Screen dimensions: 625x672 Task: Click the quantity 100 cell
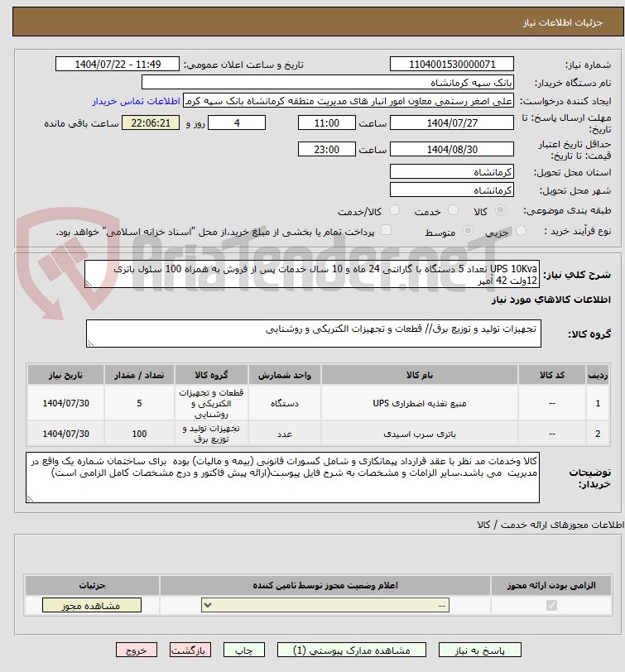139,434
